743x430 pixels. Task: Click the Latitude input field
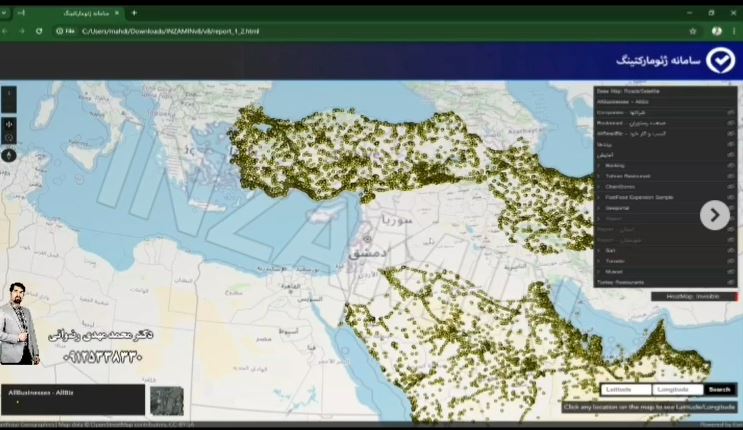click(x=626, y=389)
